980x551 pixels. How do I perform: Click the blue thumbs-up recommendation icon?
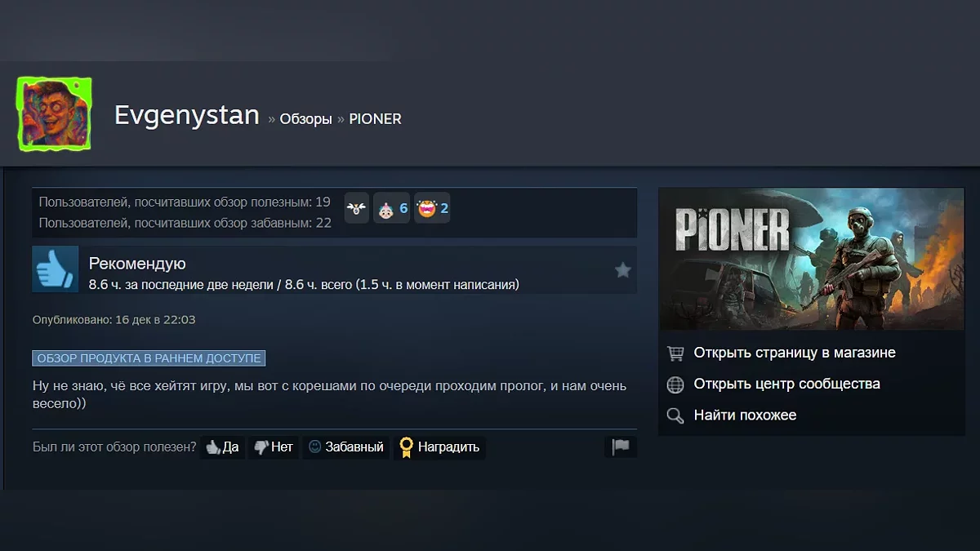point(56,269)
